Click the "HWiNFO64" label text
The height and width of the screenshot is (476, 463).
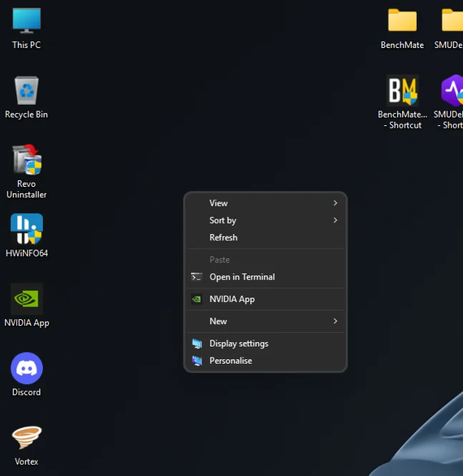[x=27, y=253]
